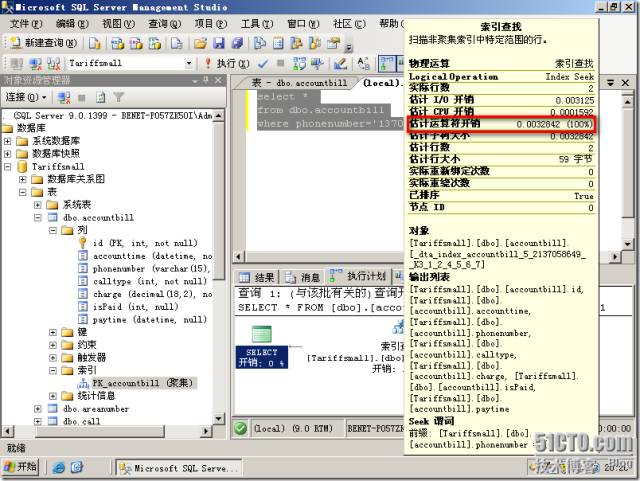Open the Registered Servers window icon

click(x=260, y=43)
